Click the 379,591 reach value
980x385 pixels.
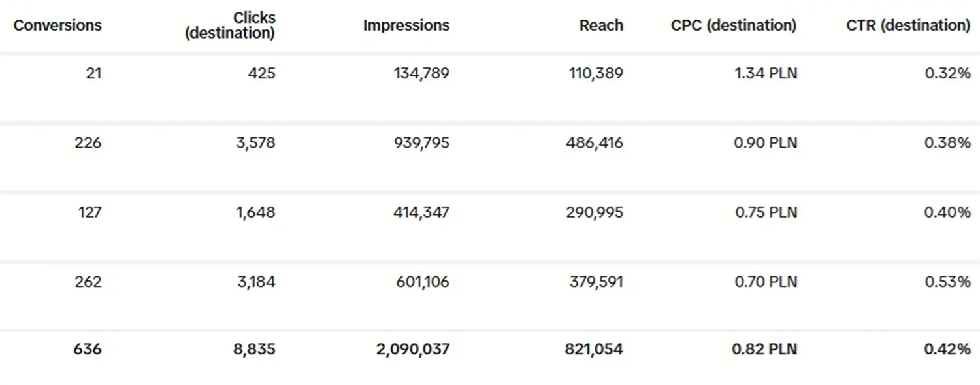[x=595, y=282]
